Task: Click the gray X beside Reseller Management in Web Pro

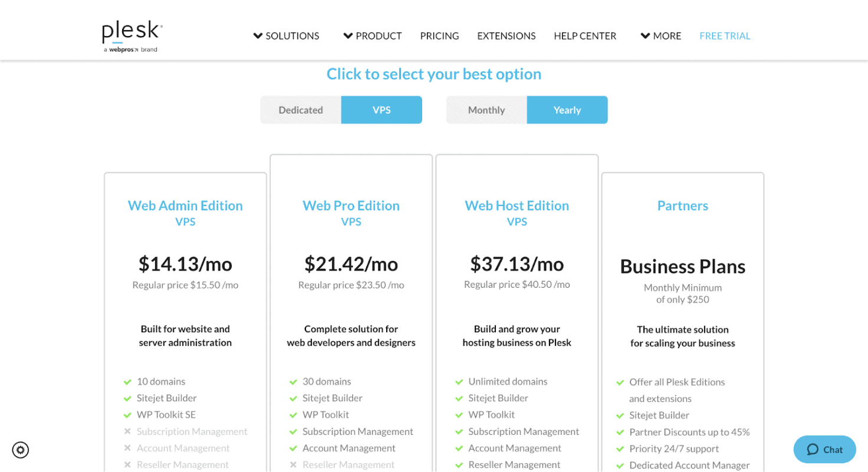Action: click(293, 465)
